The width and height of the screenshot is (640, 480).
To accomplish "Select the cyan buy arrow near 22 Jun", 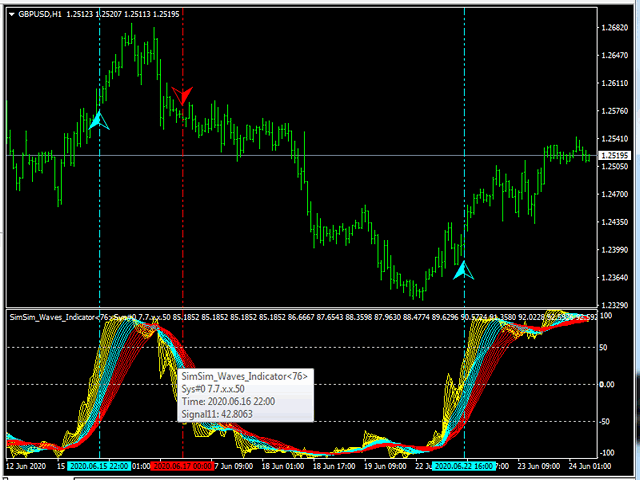I will pos(464,271).
